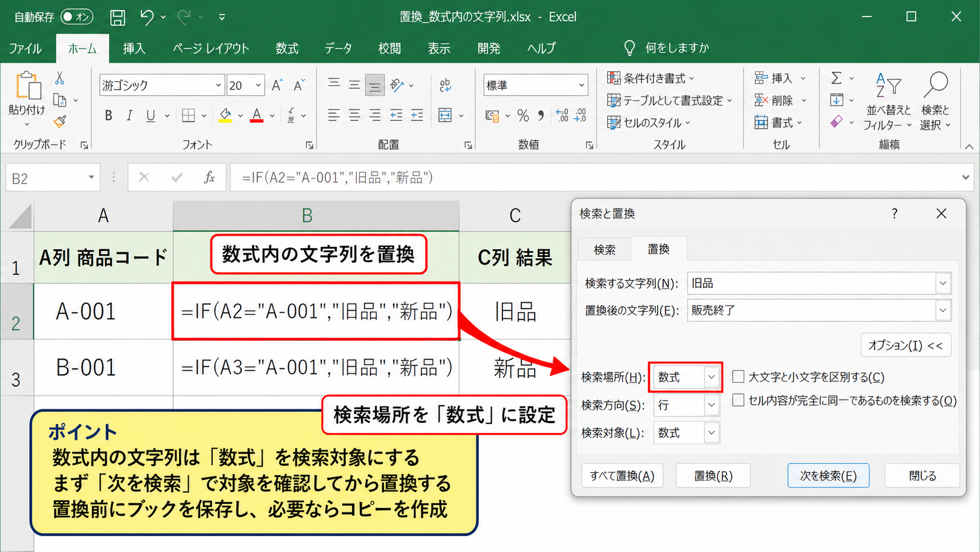Check 大文字と小文字を区別する checkbox

[739, 377]
